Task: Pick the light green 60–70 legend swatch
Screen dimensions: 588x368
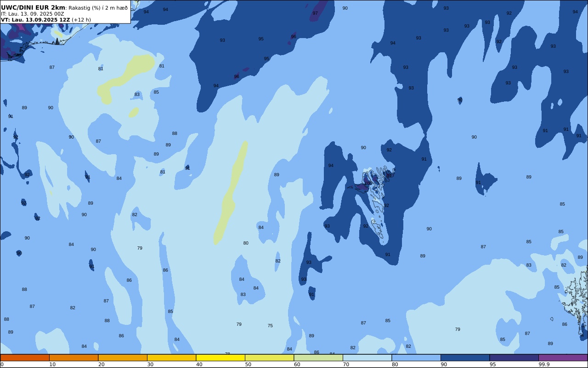Action: coord(318,357)
